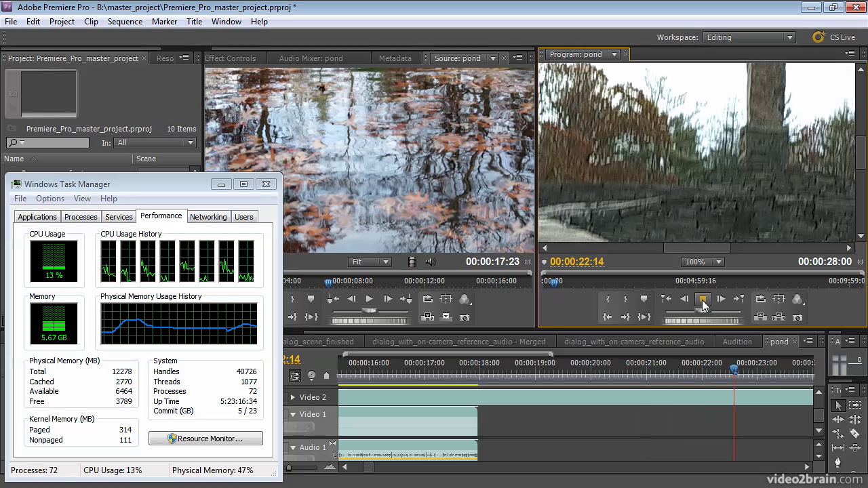Toggle Loop in the Source monitor

point(427,299)
